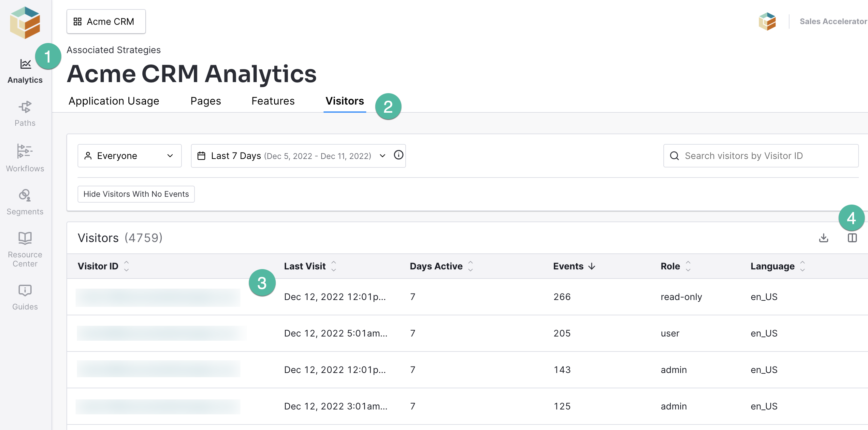Open the Analytics section in sidebar
868x430 pixels.
pyautogui.click(x=25, y=71)
